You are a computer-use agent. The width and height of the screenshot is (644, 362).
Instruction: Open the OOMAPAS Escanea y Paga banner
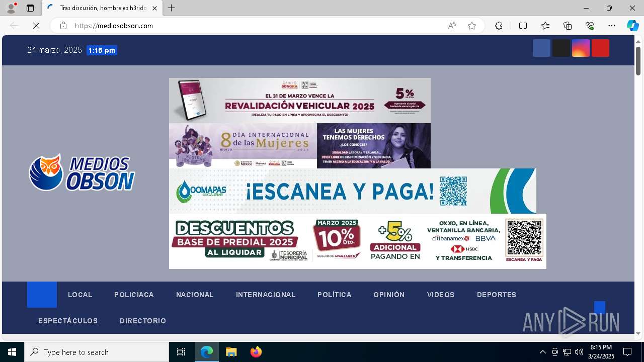pyautogui.click(x=353, y=191)
